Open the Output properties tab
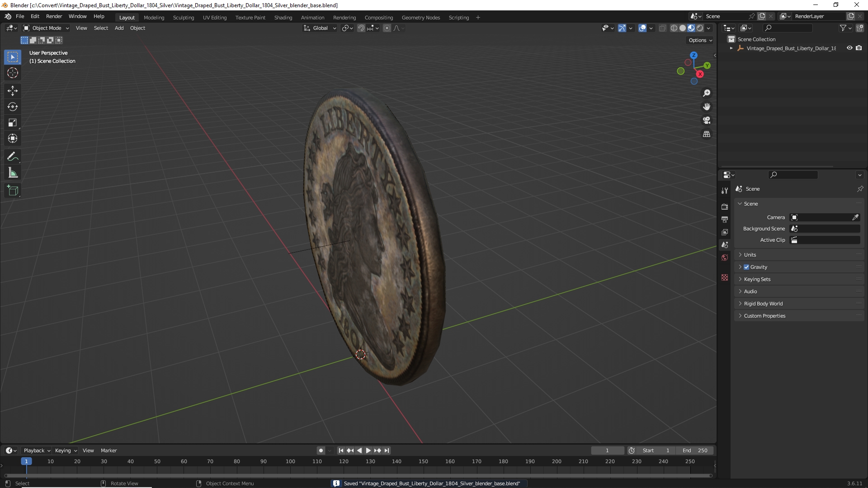 tap(725, 219)
